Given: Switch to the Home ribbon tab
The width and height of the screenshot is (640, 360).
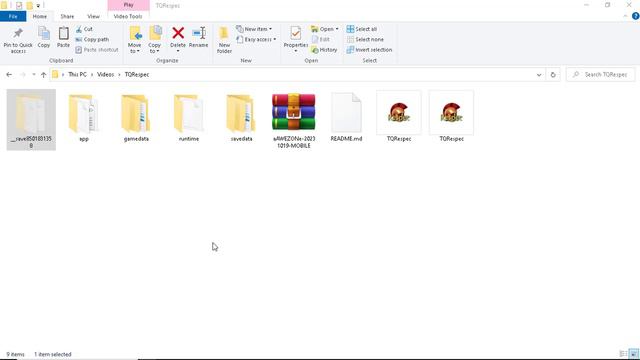Looking at the screenshot, I should (x=40, y=16).
